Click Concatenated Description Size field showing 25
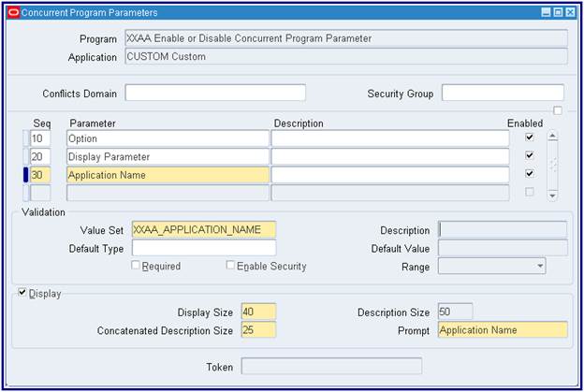The image size is (584, 392). pos(258,330)
